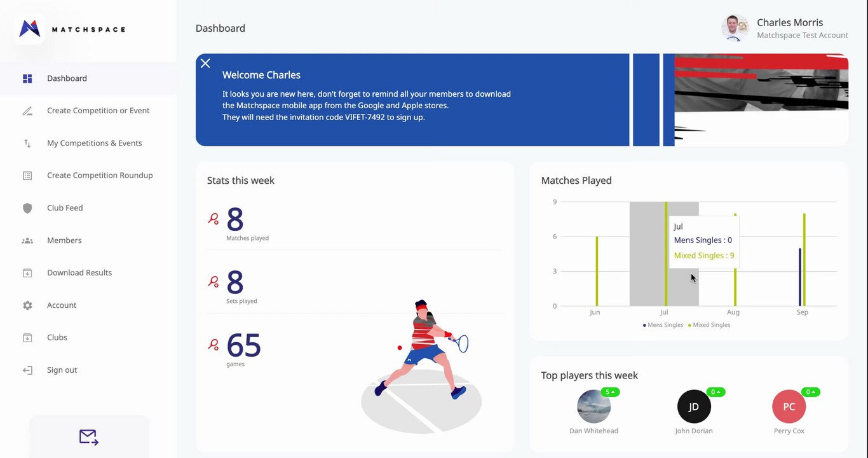This screenshot has width=868, height=458.
Task: Go to Create Competition Roundup
Action: 100,176
